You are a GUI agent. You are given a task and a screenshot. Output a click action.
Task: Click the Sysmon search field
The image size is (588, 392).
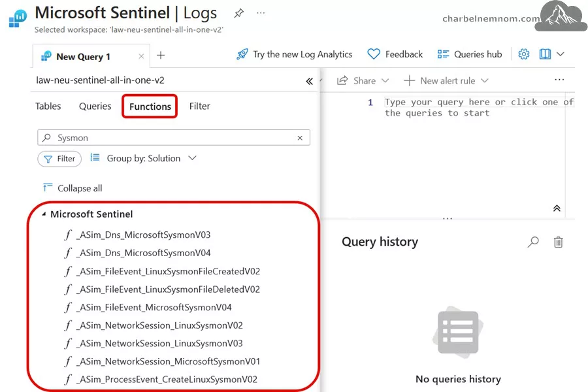pos(174,138)
